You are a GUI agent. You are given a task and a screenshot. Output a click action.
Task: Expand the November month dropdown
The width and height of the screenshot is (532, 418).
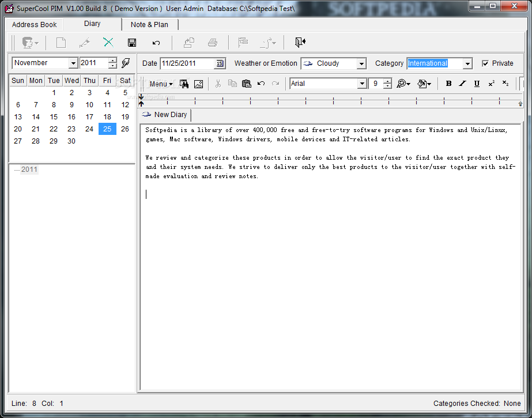click(73, 63)
